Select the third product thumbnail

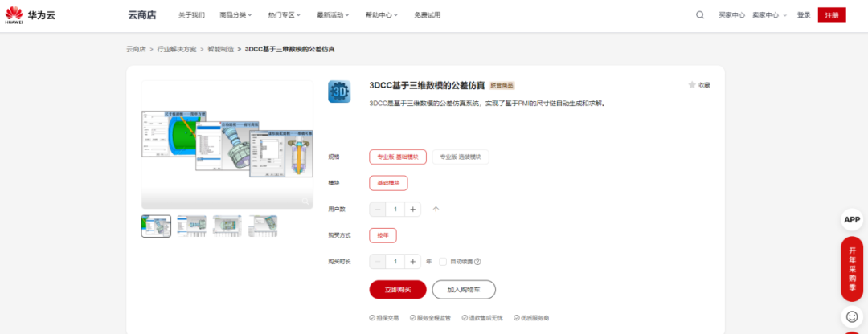pos(227,226)
